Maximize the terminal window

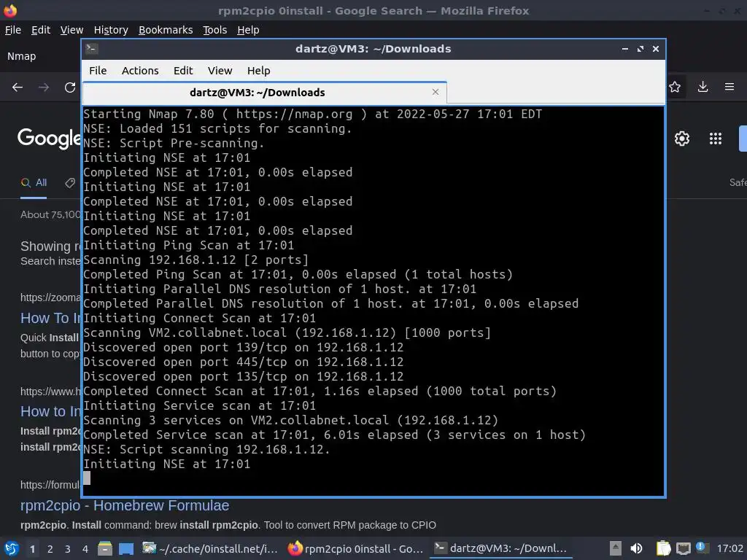coord(640,49)
